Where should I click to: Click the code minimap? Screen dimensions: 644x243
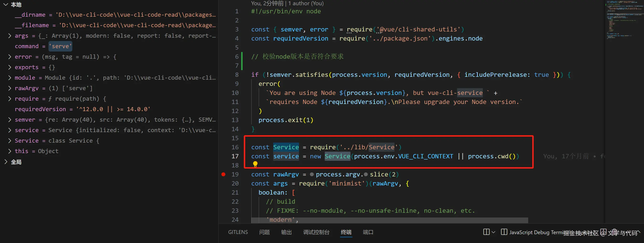click(x=624, y=20)
